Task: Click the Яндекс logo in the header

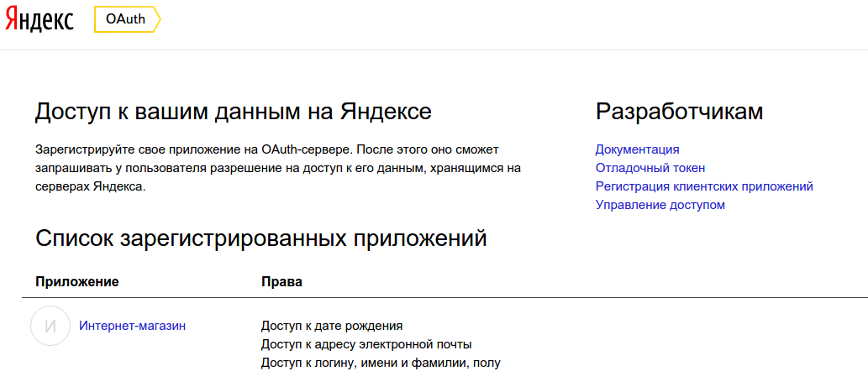Action: [x=39, y=20]
